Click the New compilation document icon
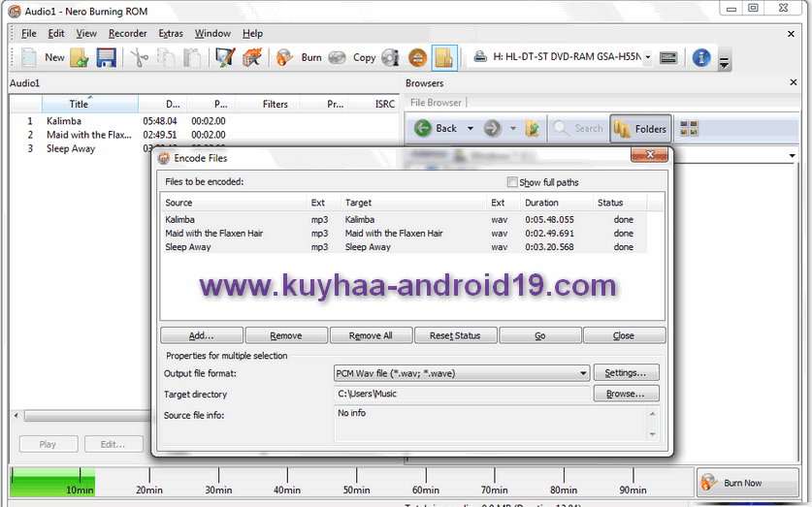 (x=29, y=57)
